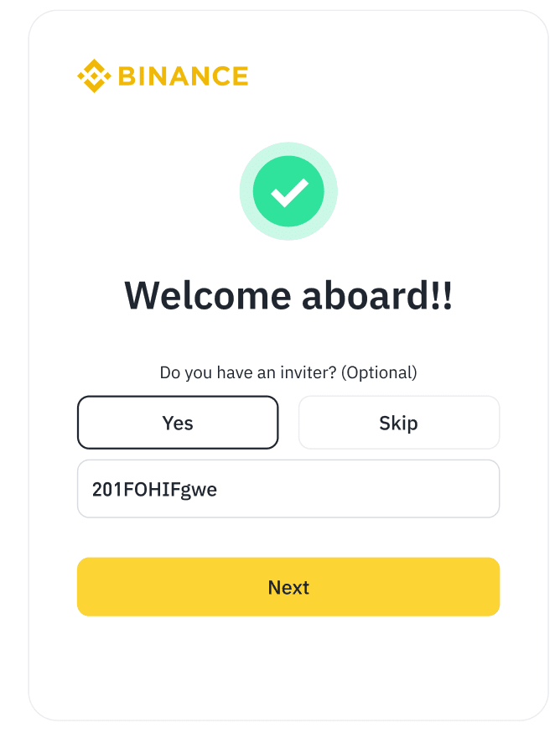560x733 pixels.
Task: Tap the Yes option button
Action: pyautogui.click(x=178, y=423)
